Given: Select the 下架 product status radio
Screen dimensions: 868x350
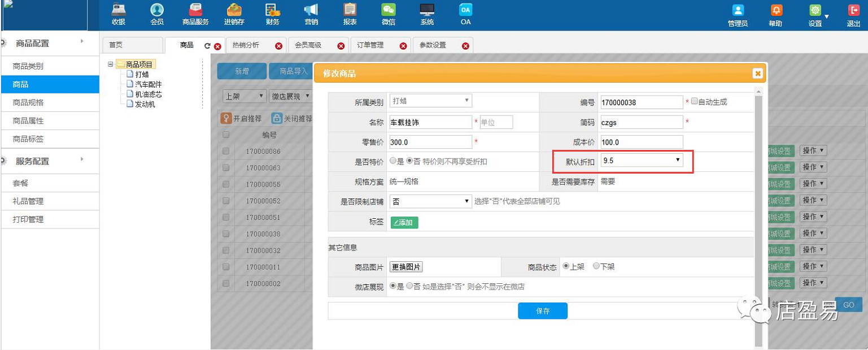Looking at the screenshot, I should tap(596, 266).
